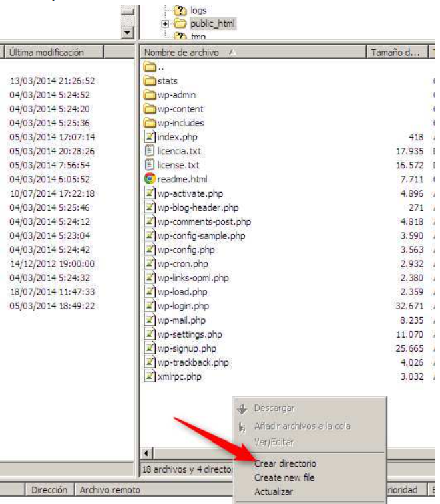Select the logs folder in tree
440x504 pixels.
pyautogui.click(x=198, y=11)
